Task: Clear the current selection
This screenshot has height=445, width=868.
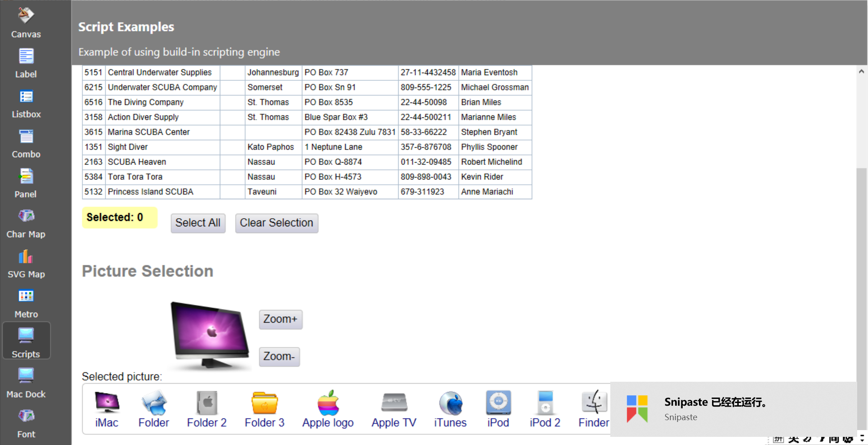Action: tap(276, 223)
